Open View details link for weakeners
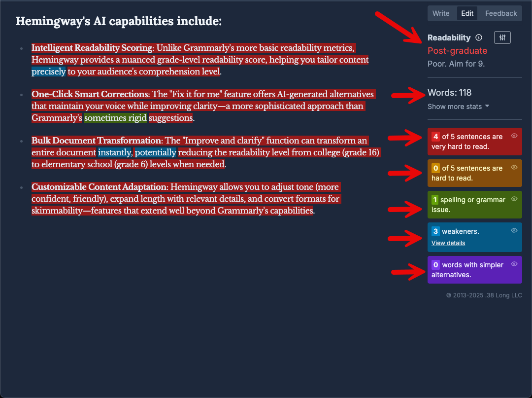This screenshot has height=398, width=532. (x=448, y=243)
